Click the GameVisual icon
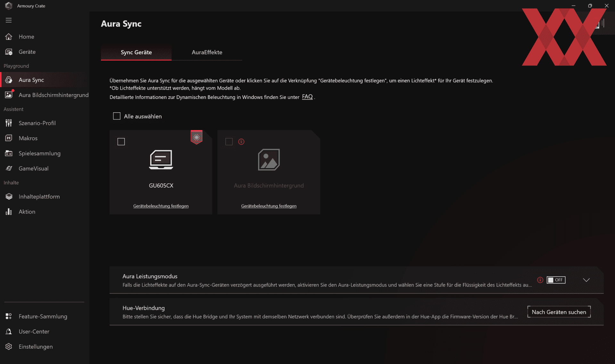 [x=9, y=168]
